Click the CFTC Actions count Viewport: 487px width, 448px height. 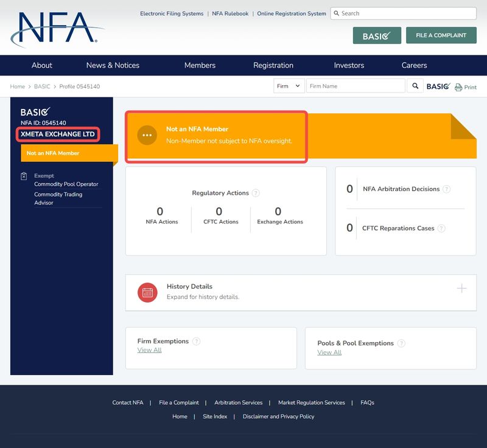pyautogui.click(x=219, y=211)
